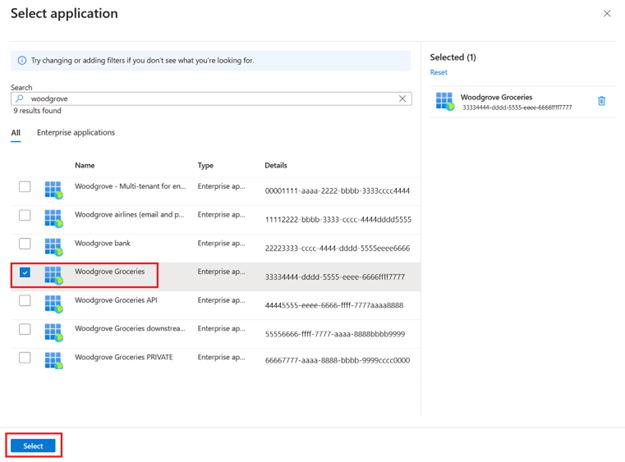Click the blue Select button

pyautogui.click(x=33, y=446)
